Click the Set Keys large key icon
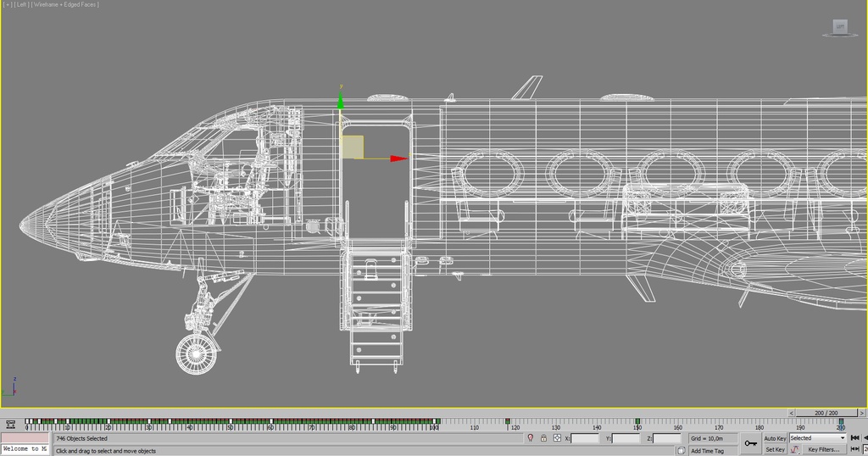The image size is (868, 456). coord(750,443)
